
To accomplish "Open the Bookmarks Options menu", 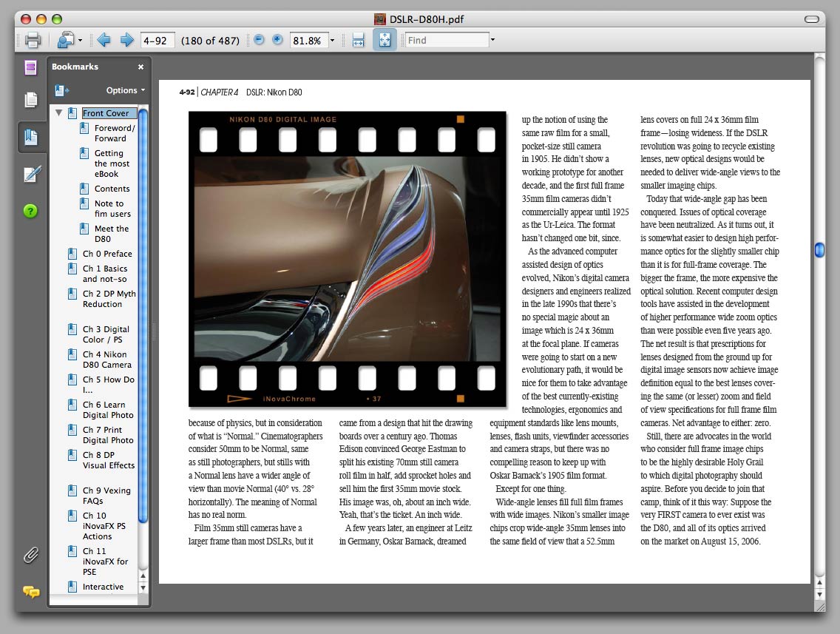I will (126, 90).
